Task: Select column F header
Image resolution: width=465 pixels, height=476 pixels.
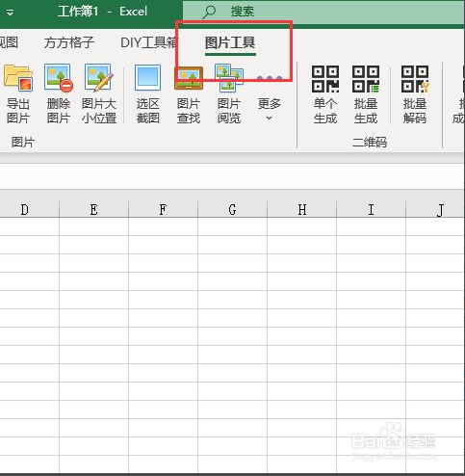Action: pos(163,209)
